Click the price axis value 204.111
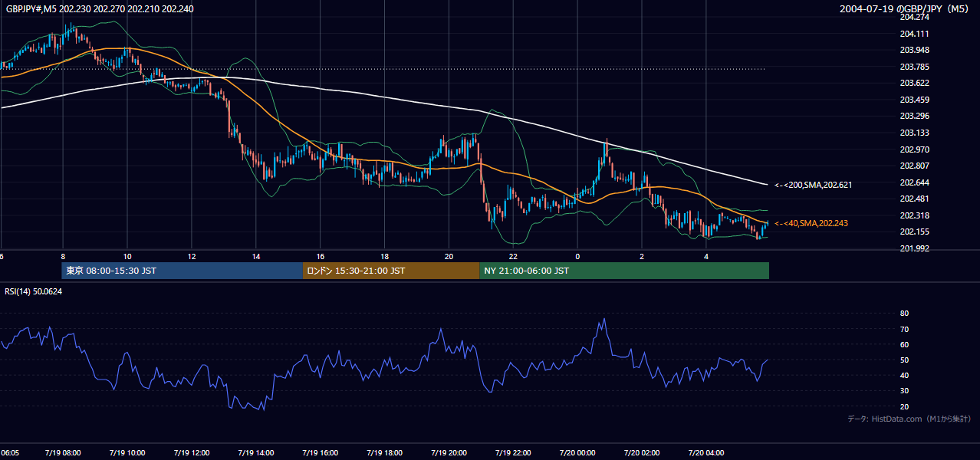This screenshot has height=460, width=980. [x=914, y=34]
